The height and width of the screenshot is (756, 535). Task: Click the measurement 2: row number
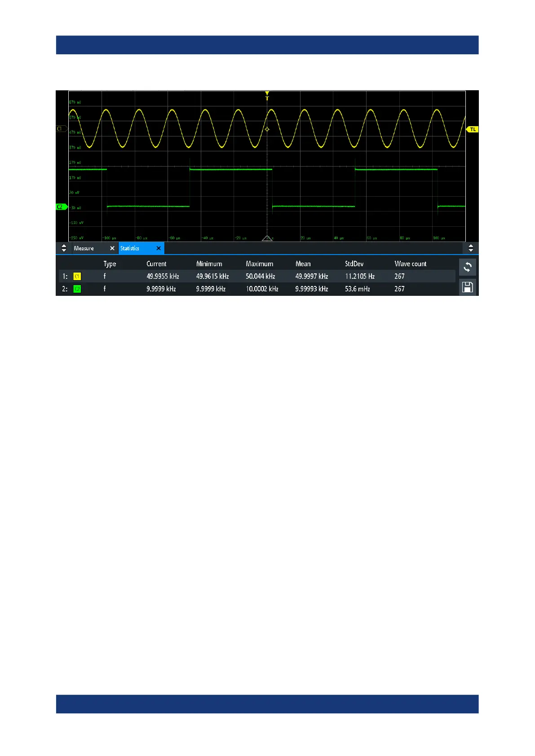point(65,289)
